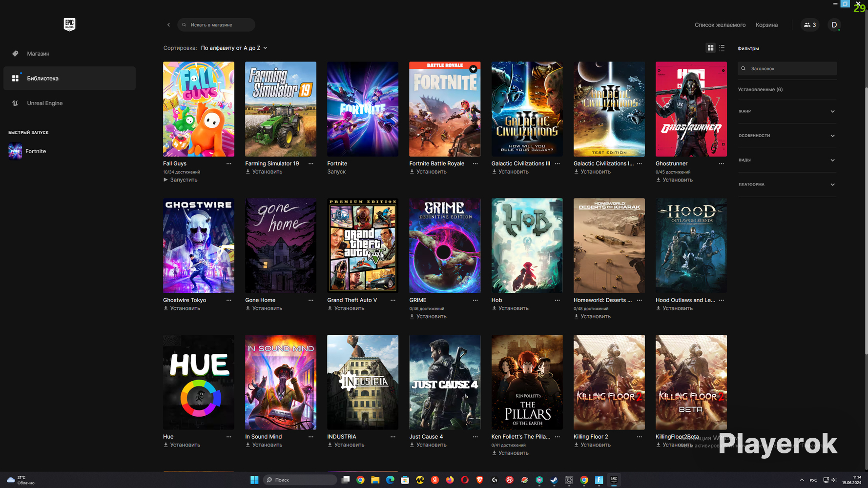Click the Epic Games logo in sidebar
The height and width of the screenshot is (488, 868).
[x=69, y=24]
